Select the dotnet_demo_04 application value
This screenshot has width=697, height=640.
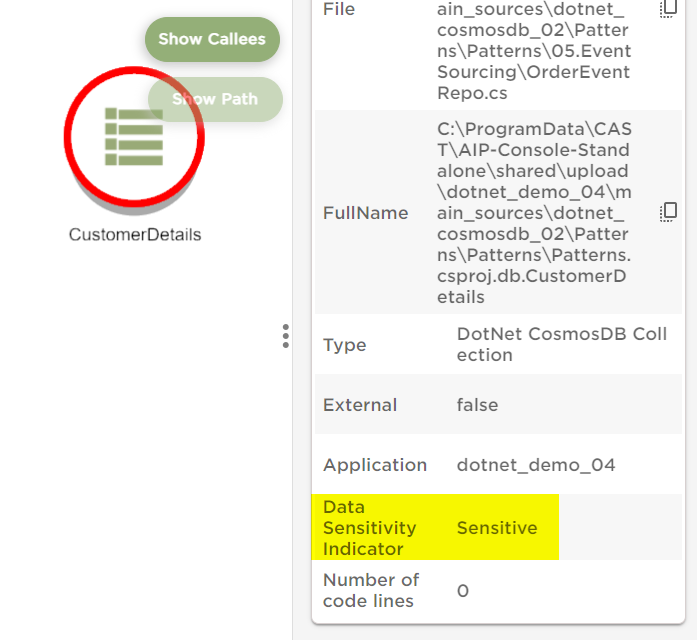coord(536,465)
